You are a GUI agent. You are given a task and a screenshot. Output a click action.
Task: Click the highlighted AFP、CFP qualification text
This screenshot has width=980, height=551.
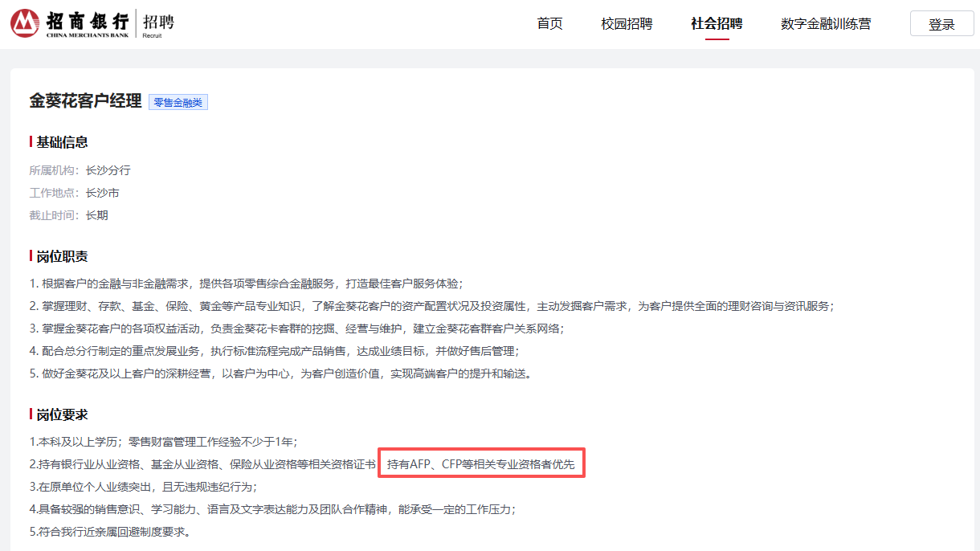(x=481, y=464)
